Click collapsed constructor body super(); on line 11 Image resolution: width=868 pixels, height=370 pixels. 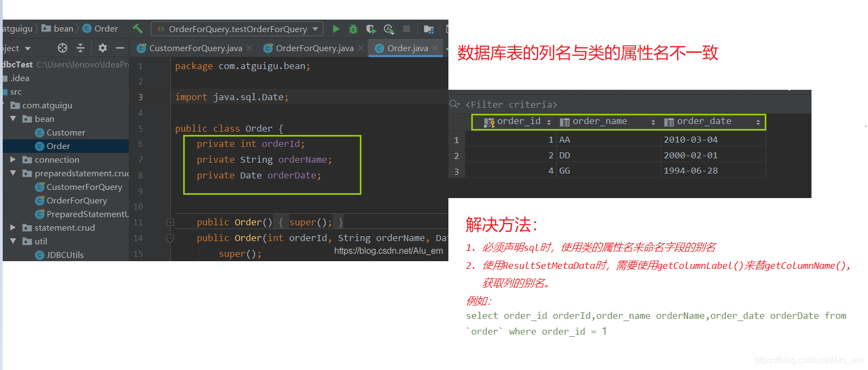tap(310, 222)
